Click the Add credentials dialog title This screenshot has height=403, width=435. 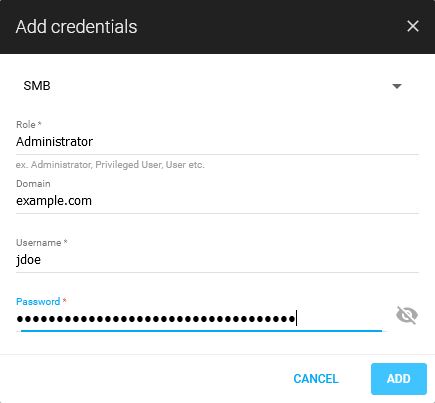[76, 27]
